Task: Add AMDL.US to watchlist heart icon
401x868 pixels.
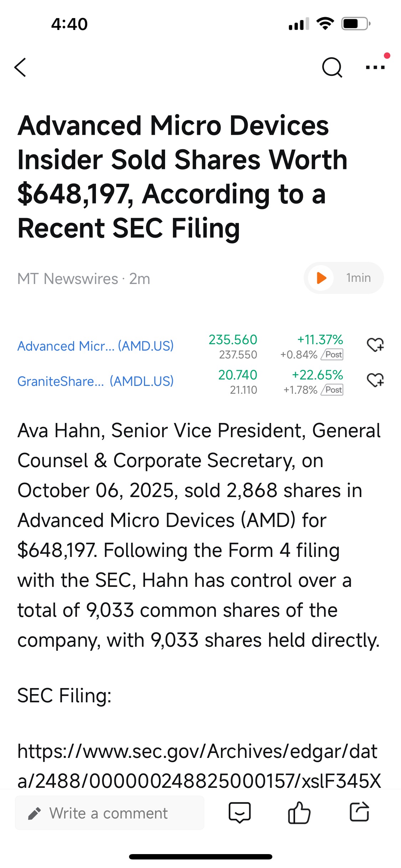Action: tap(375, 380)
